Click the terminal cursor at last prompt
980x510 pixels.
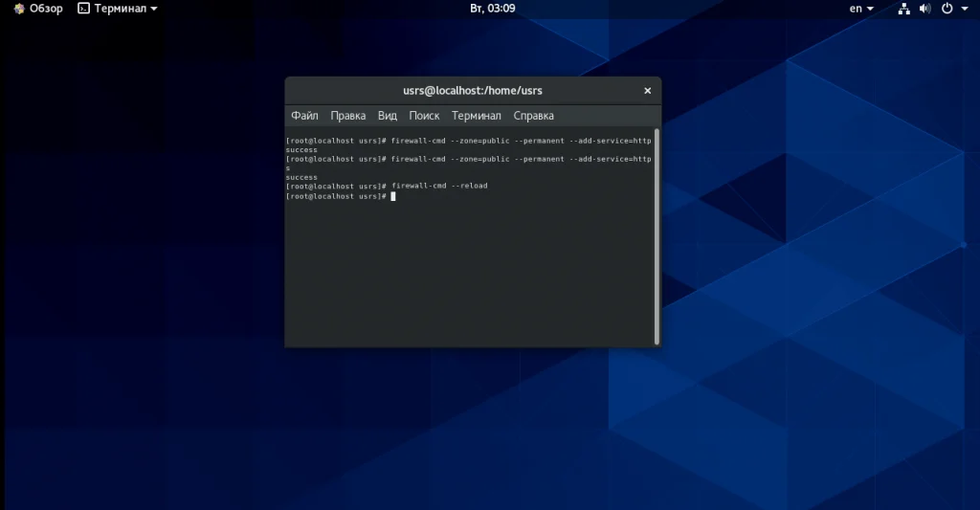(393, 196)
